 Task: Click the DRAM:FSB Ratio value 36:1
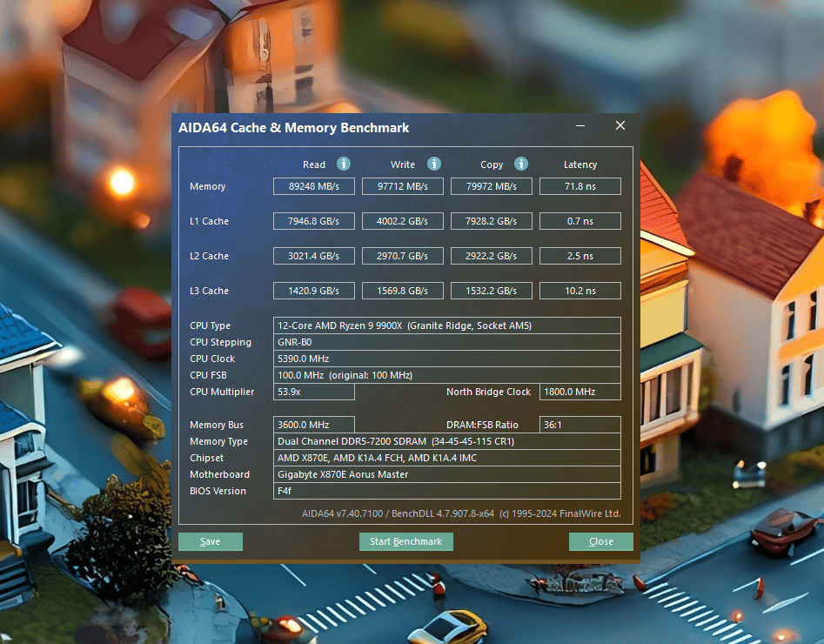(580, 425)
